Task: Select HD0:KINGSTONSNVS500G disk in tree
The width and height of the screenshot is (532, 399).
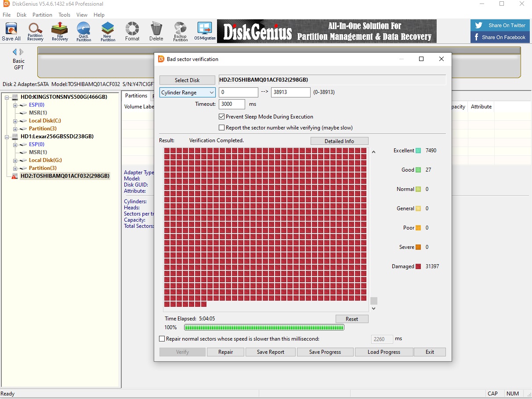Action: click(x=64, y=97)
